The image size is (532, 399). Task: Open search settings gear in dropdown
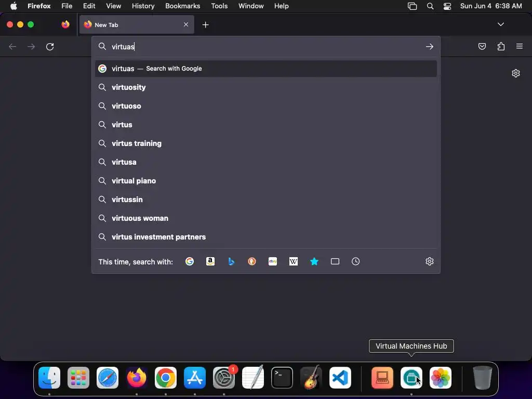430,261
